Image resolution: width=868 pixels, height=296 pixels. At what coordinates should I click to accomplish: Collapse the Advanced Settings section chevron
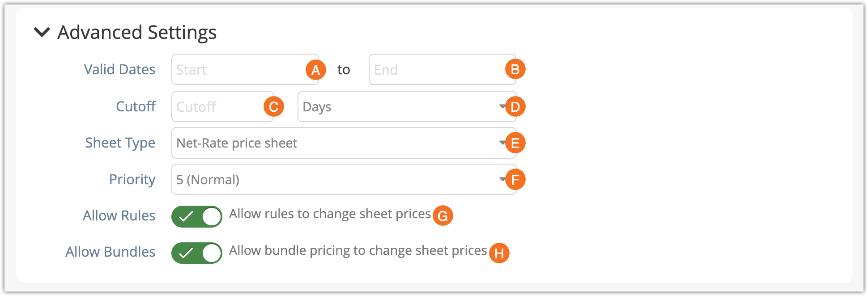tap(42, 32)
